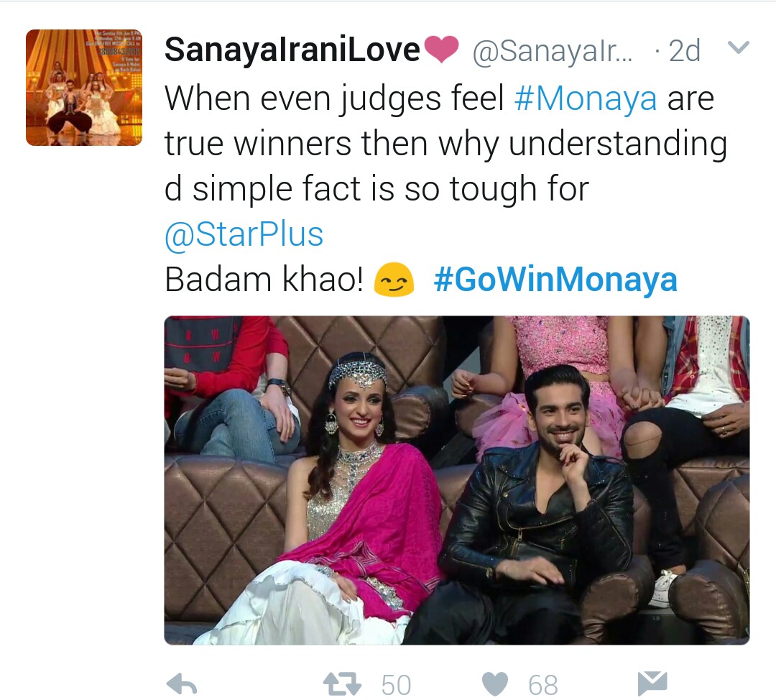This screenshot has height=700, width=776.
Task: Open the #GoWinMonaya hashtag
Action: [x=555, y=280]
